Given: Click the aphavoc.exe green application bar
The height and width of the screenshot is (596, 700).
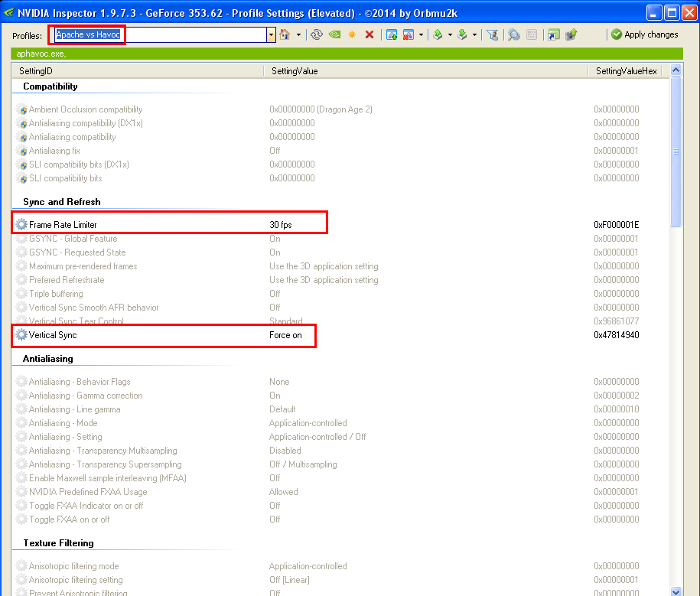Looking at the screenshot, I should (347, 54).
